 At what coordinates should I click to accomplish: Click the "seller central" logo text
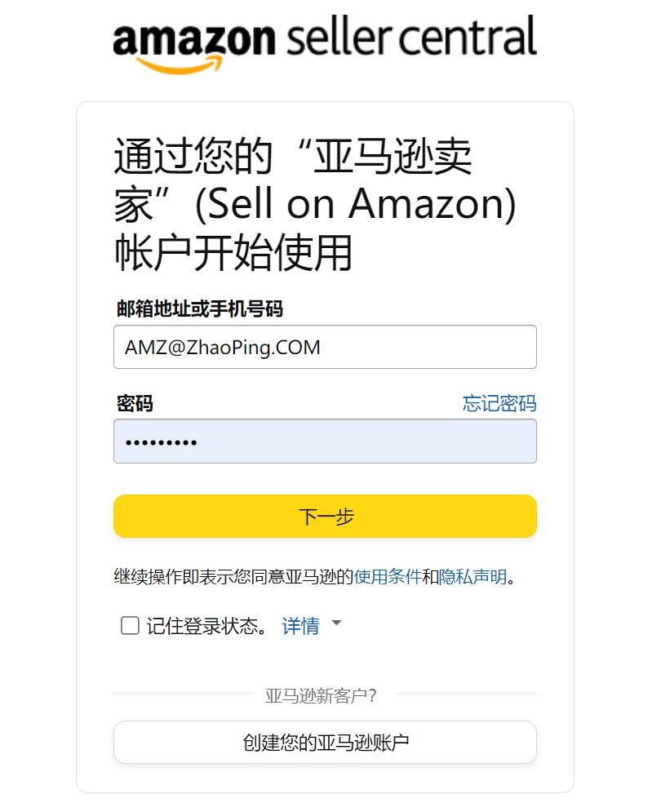(411, 36)
